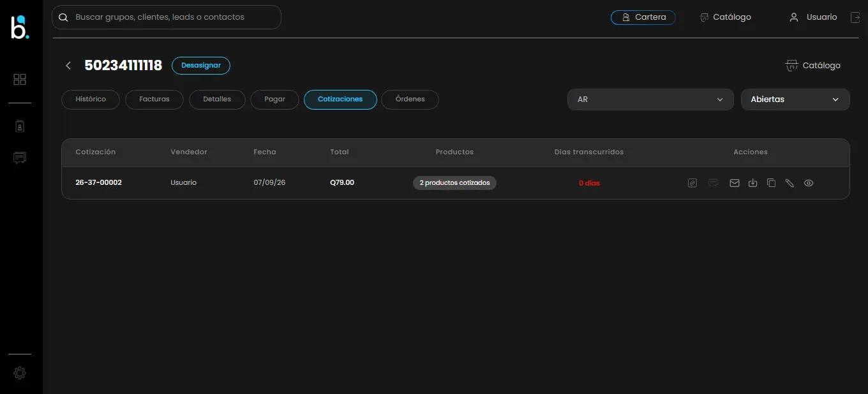Switch to Histórico tab
Image resolution: width=868 pixels, height=394 pixels.
point(91,99)
